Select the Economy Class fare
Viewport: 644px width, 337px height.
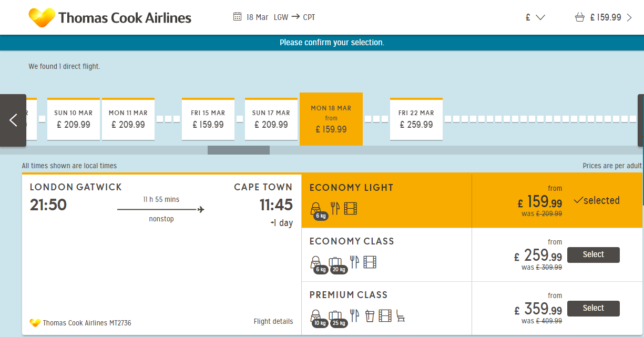coord(594,254)
